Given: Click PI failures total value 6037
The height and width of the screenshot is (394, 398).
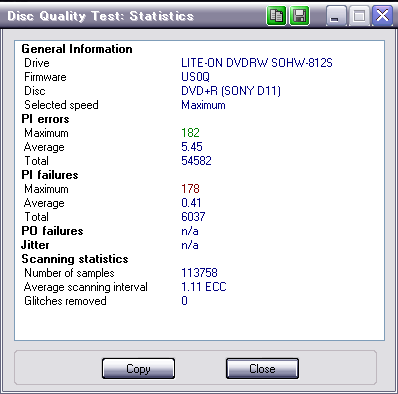Looking at the screenshot, I should click(193, 217).
